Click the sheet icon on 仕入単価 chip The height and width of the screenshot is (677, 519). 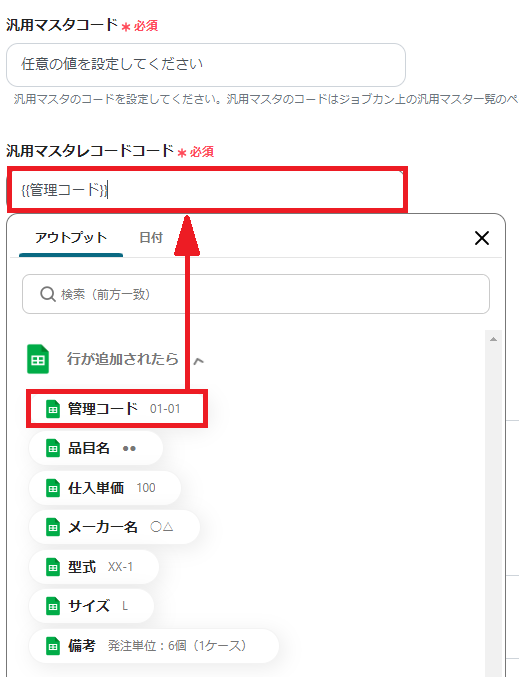pos(53,488)
